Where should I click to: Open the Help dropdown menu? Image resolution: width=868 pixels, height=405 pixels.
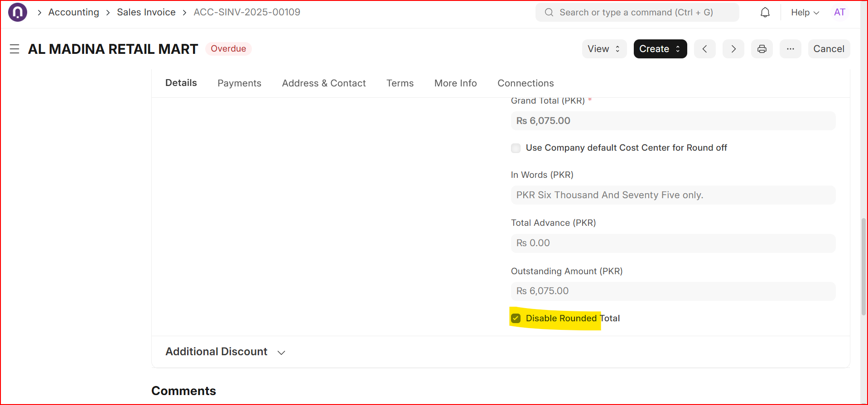click(x=805, y=12)
